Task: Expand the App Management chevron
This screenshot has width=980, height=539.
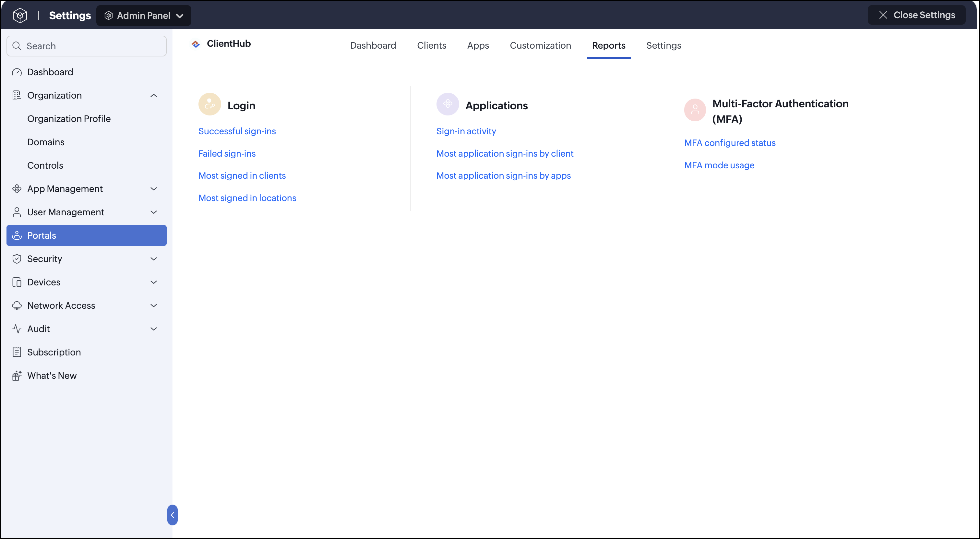Action: [x=154, y=189]
